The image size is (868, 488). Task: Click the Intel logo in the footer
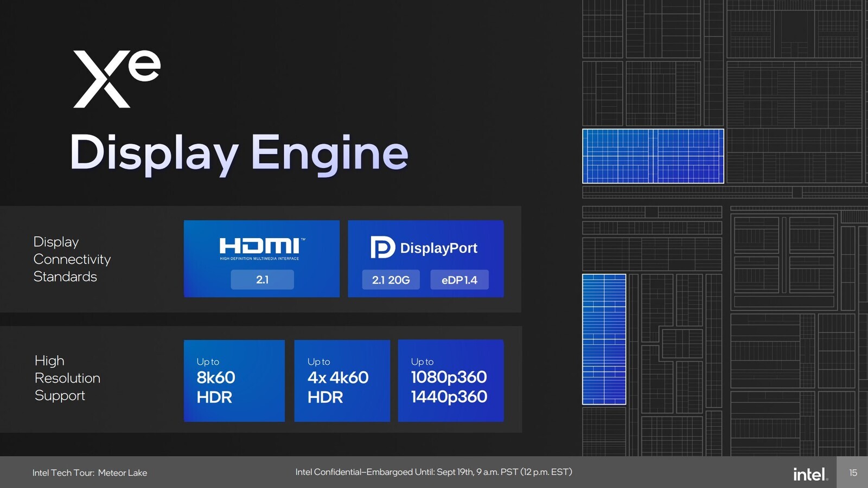tap(810, 473)
